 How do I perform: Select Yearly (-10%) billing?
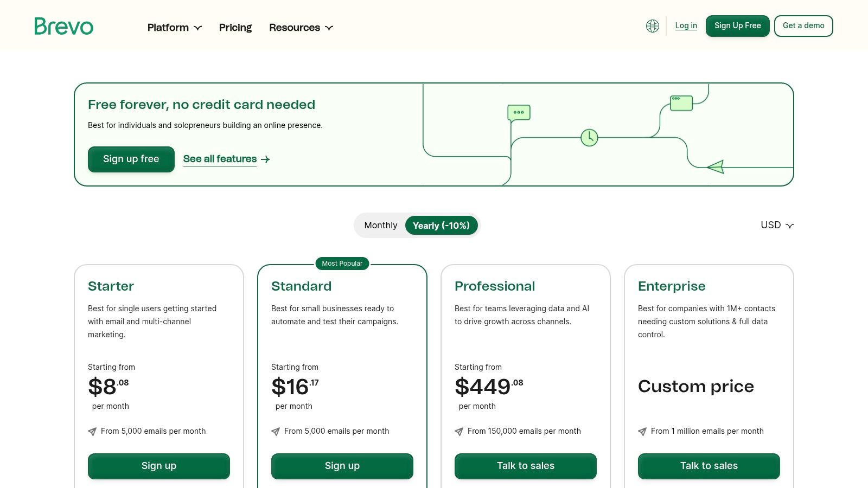[x=441, y=226]
